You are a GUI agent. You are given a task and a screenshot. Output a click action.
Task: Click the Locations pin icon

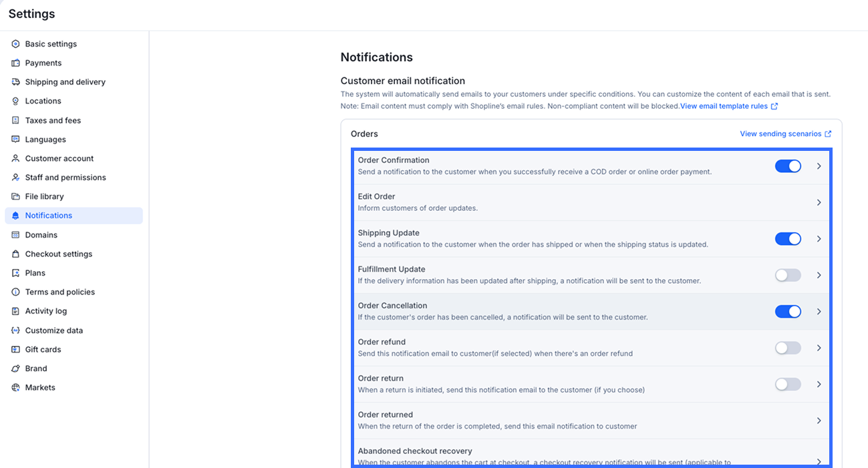(15, 101)
